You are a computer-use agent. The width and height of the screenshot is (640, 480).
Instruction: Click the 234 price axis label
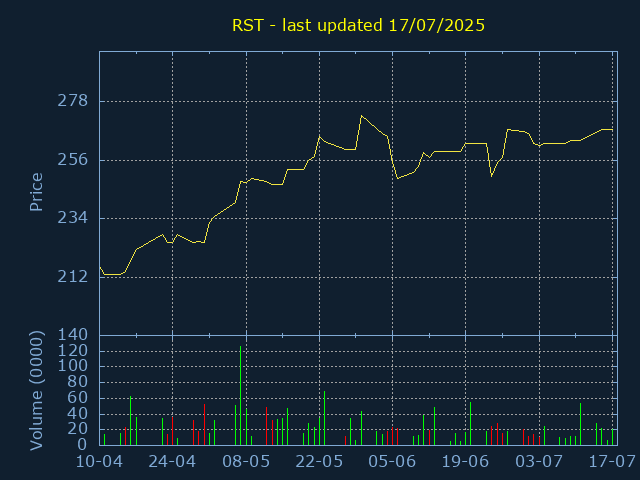coord(73,218)
